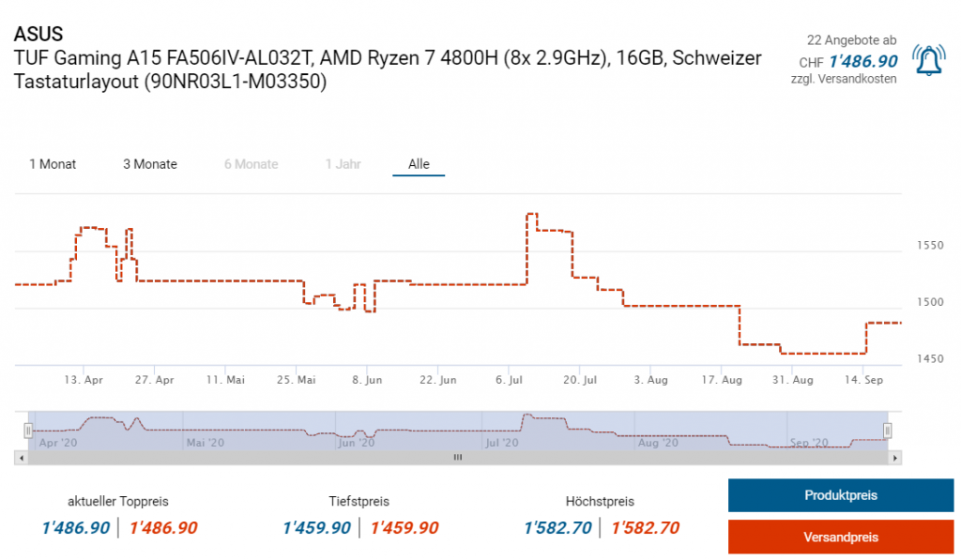The image size is (961, 560).
Task: Click the price peak near 6. Jul on chart
Action: [x=531, y=215]
